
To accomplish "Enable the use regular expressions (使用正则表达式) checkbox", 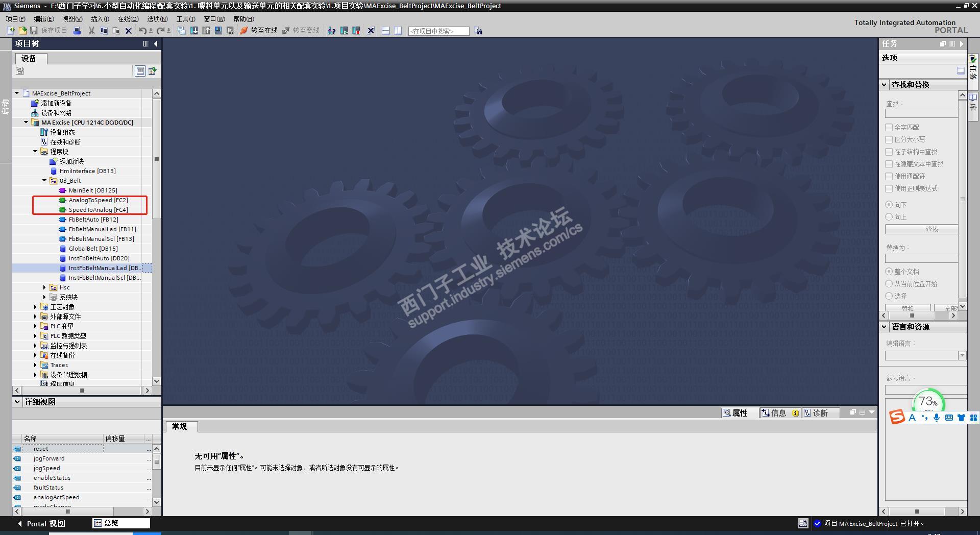I will coord(889,188).
